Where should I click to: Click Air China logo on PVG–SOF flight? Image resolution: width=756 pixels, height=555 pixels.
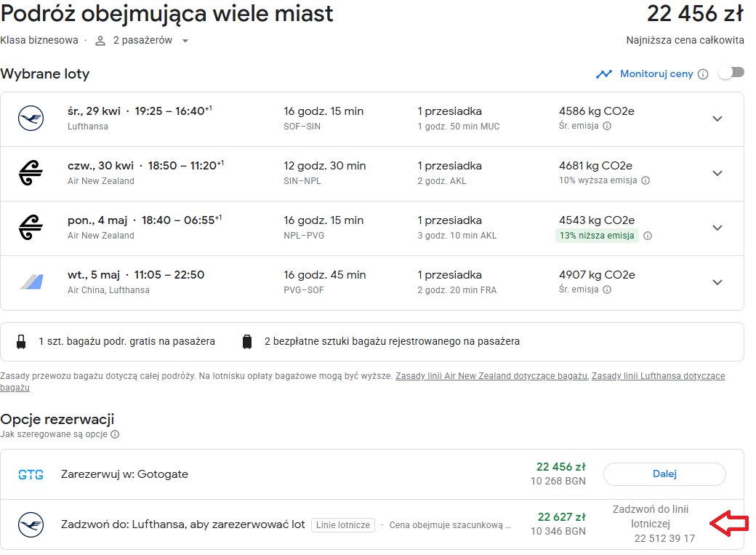coord(32,282)
